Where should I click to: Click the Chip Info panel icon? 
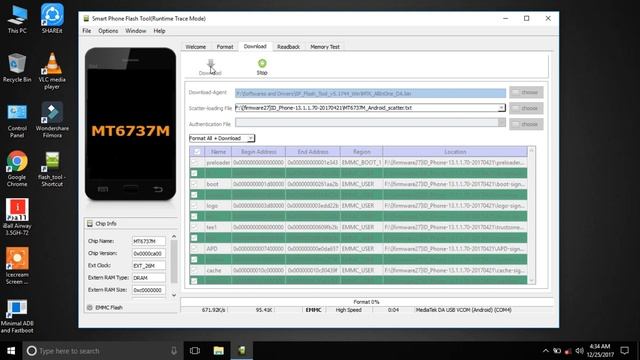tap(90, 223)
